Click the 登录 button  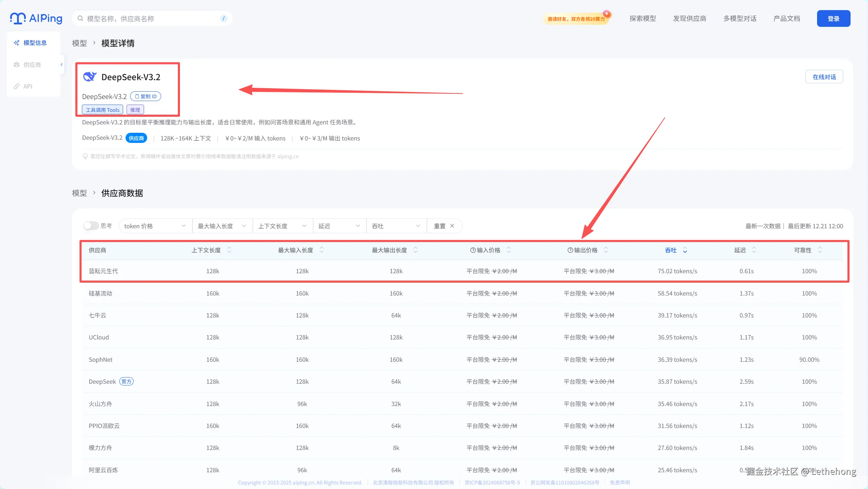click(833, 18)
